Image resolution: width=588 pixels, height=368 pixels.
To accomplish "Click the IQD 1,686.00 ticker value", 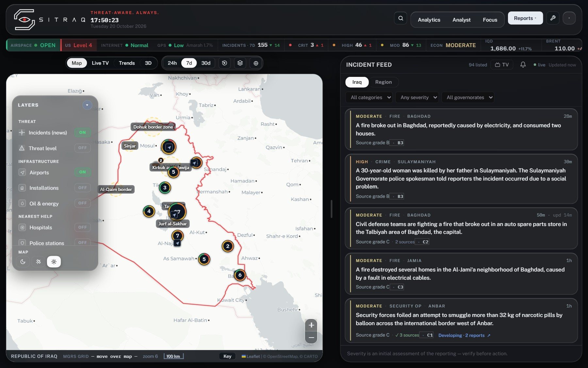I will [x=503, y=48].
